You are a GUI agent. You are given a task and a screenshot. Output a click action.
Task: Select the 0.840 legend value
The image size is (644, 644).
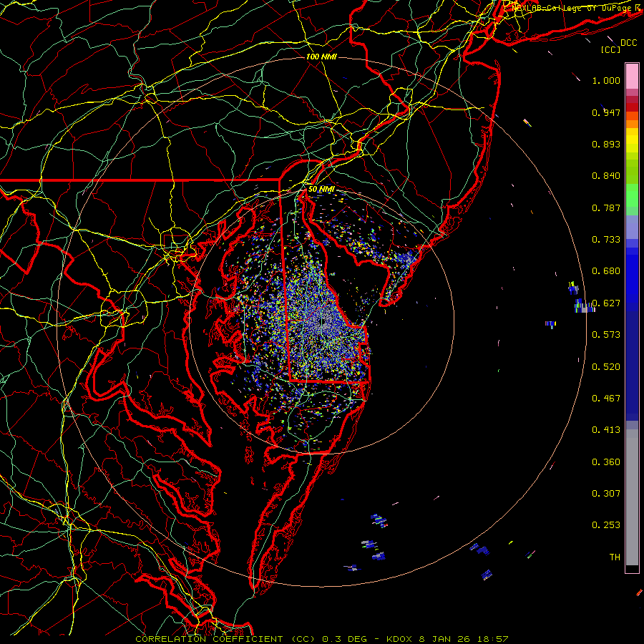tap(606, 176)
